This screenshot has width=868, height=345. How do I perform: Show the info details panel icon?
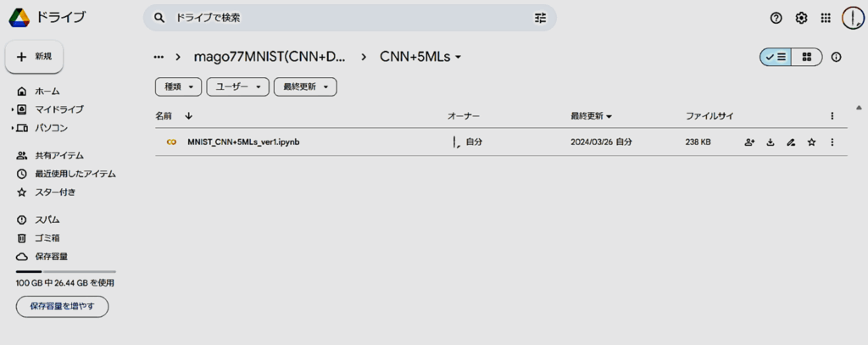point(837,57)
